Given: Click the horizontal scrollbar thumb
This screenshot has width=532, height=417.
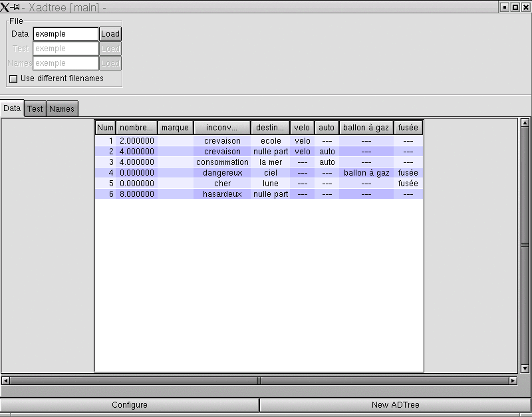Looking at the screenshot, I should (x=259, y=380).
